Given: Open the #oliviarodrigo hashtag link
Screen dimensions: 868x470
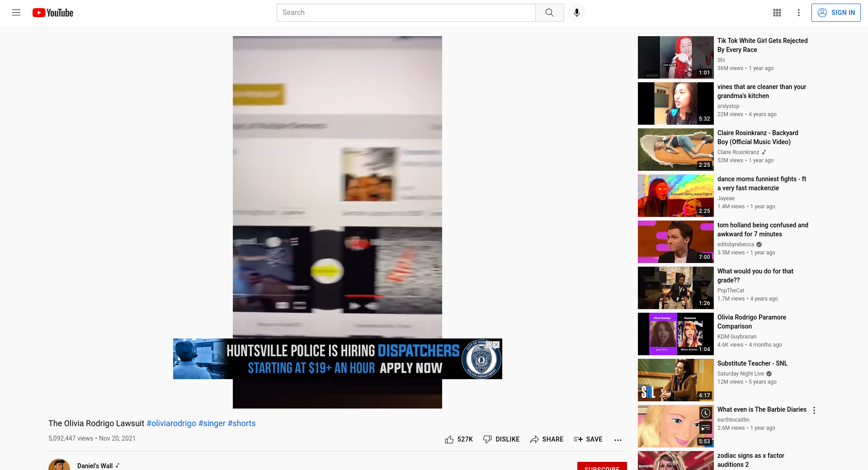Looking at the screenshot, I should [171, 423].
